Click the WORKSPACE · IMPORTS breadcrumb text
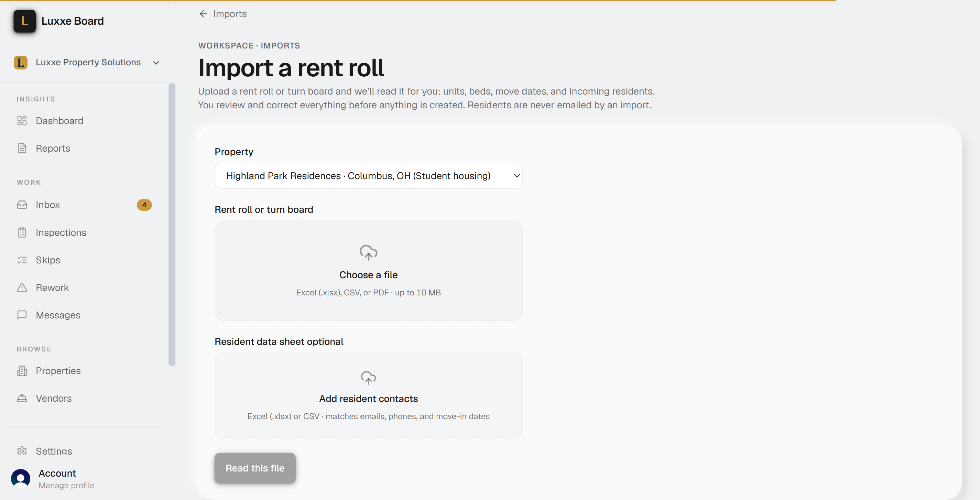The height and width of the screenshot is (500, 980). click(x=249, y=46)
